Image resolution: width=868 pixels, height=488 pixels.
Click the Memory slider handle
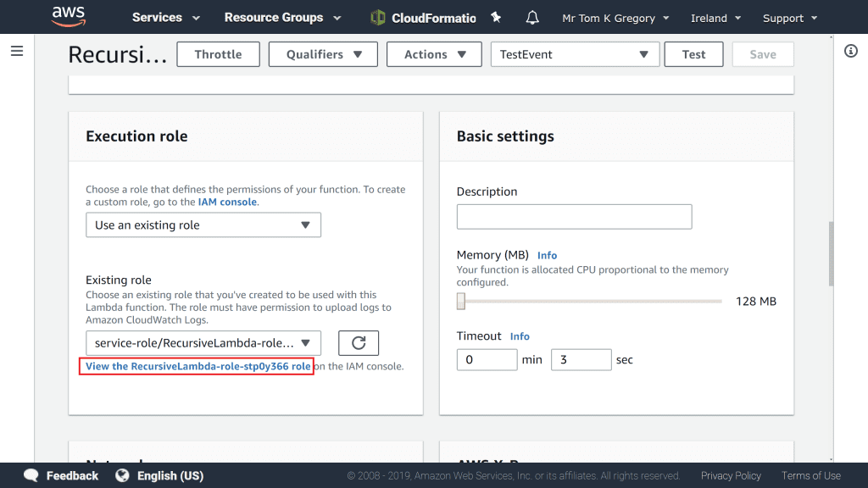point(461,301)
